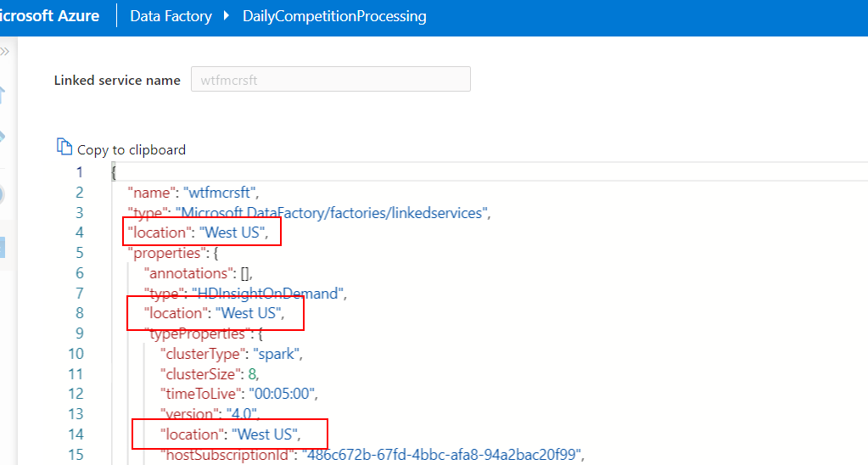Open Data Factory in the breadcrumb
Screen dimensions: 868x465
tap(171, 16)
